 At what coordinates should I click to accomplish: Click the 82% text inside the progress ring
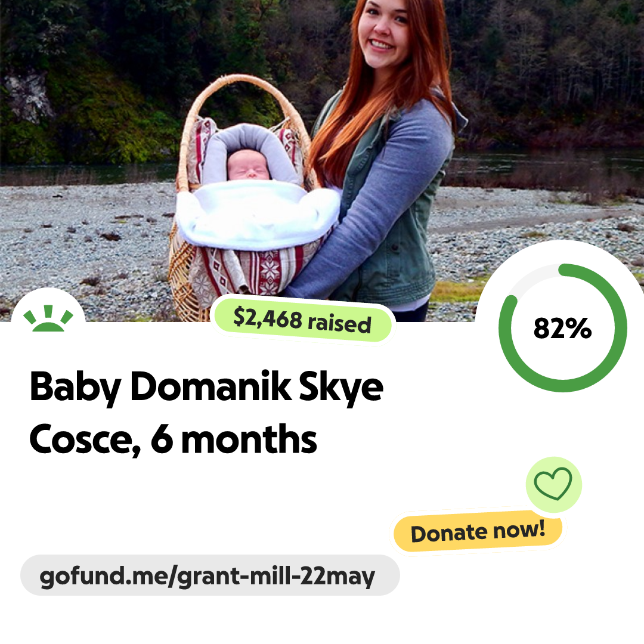click(x=562, y=328)
